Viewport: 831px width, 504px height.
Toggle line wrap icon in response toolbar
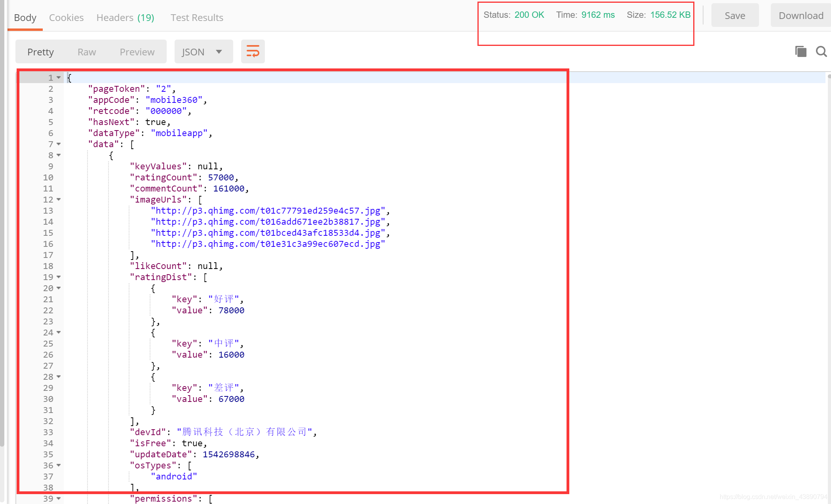tap(253, 51)
